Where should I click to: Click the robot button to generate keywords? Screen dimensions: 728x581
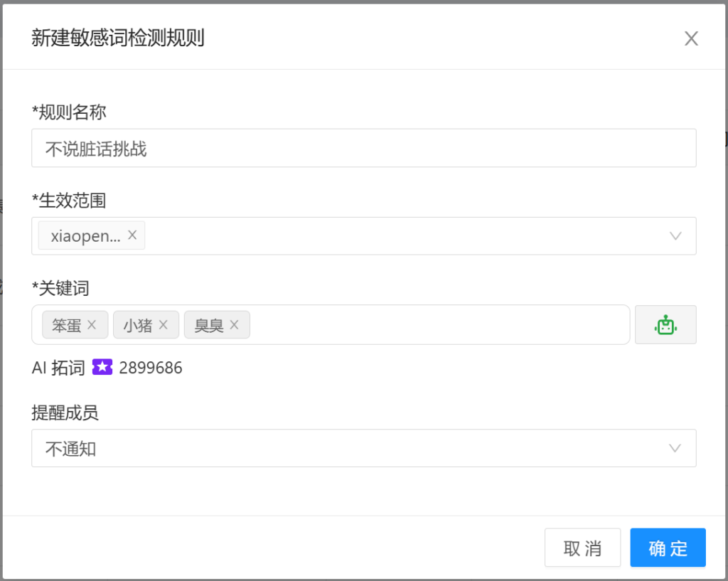click(x=665, y=324)
